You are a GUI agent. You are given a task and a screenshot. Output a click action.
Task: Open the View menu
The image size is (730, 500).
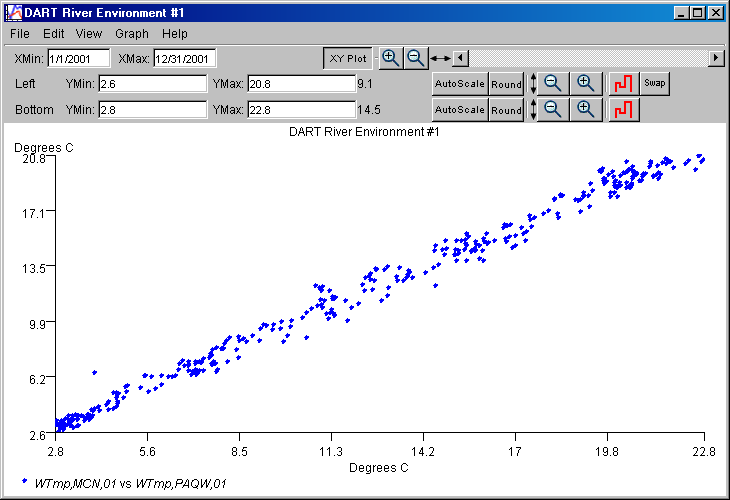pos(89,34)
